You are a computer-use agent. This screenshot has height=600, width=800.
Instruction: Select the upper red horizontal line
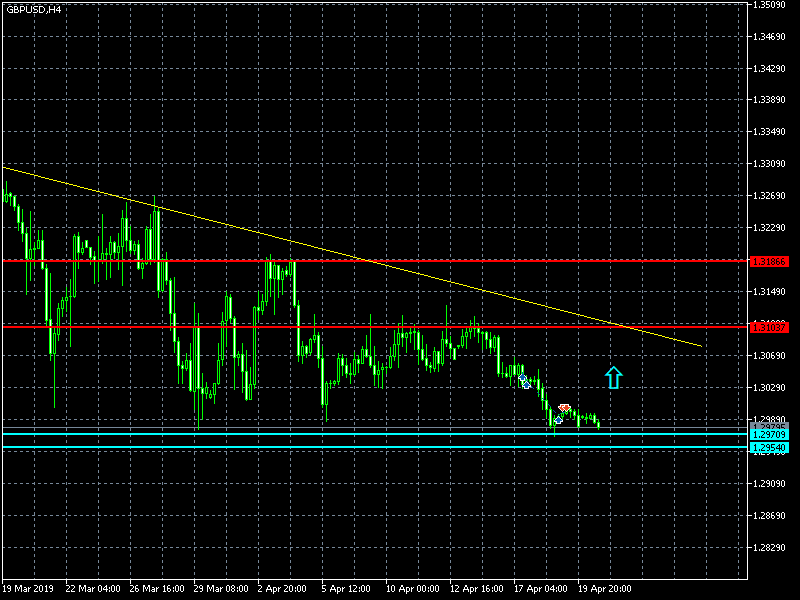400,261
